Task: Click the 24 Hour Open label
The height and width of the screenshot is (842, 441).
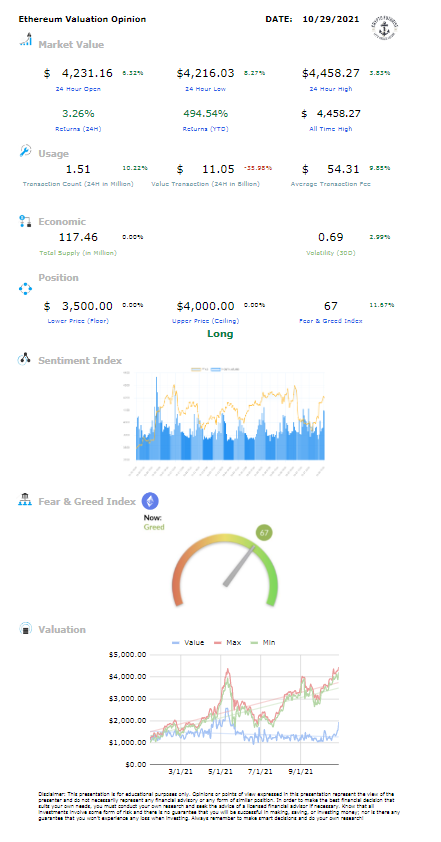Action: [78, 89]
